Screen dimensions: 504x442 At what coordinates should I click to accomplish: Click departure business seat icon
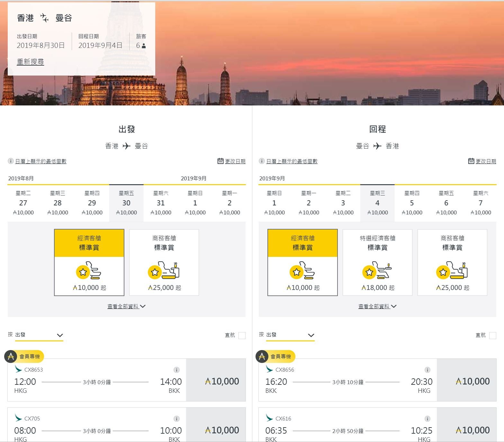click(164, 271)
